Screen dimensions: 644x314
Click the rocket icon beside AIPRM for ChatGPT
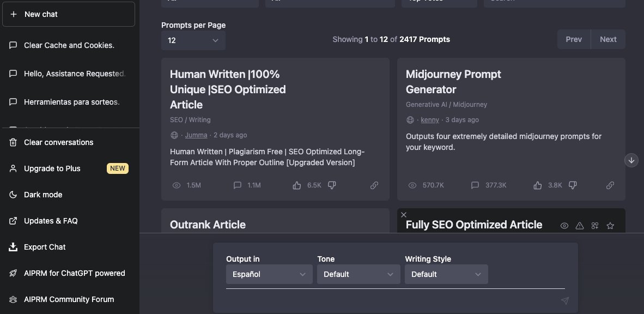pos(13,273)
